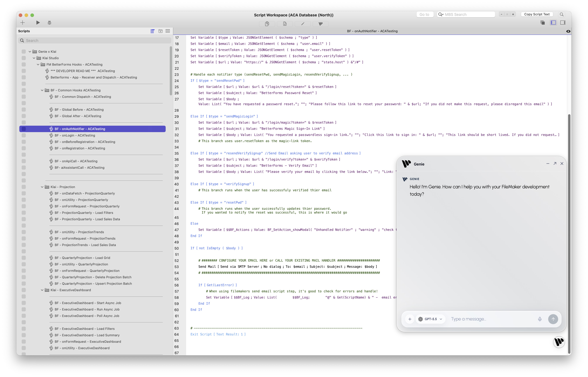Click the new folder icon in the Scripts header
Image resolution: width=588 pixels, height=377 pixels.
pos(160,31)
